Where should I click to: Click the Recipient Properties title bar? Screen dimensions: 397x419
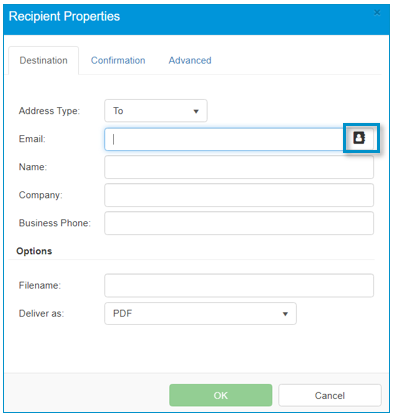click(196, 19)
